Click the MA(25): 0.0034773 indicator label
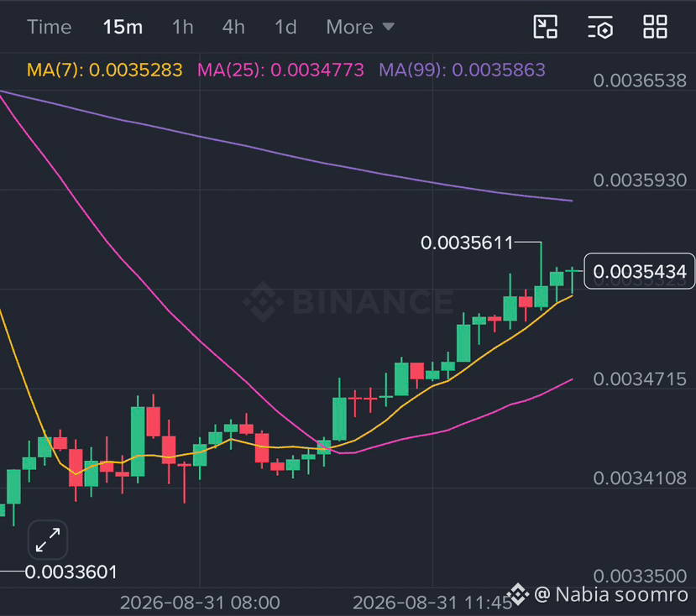696x616 pixels. [x=280, y=70]
